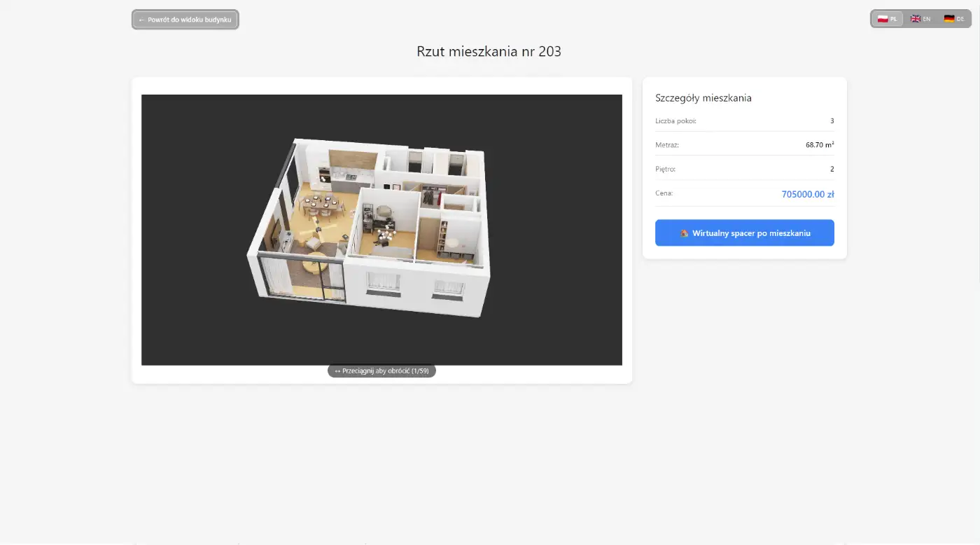Click the German flag icon
Image resolution: width=980 pixels, height=545 pixels.
click(x=948, y=19)
